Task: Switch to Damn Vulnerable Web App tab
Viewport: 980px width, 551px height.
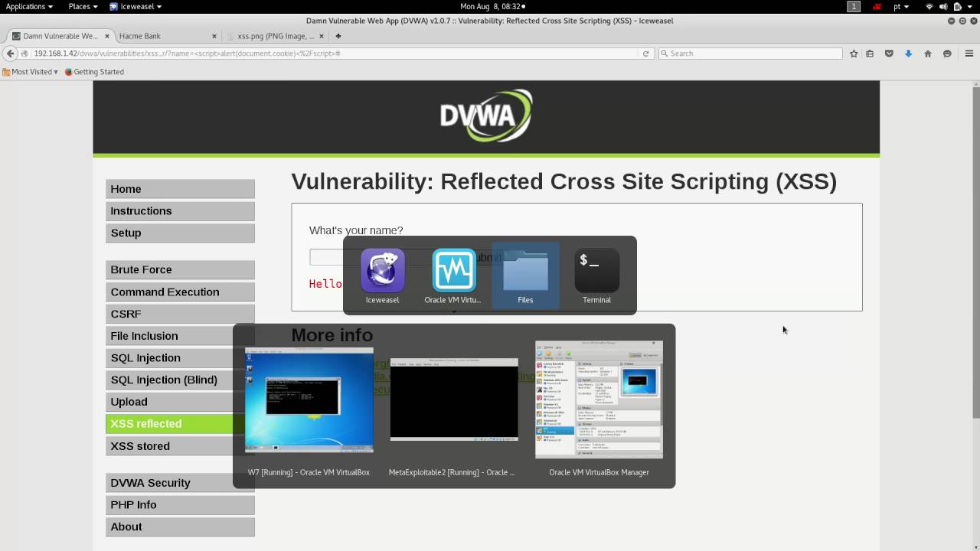Action: pyautogui.click(x=60, y=36)
